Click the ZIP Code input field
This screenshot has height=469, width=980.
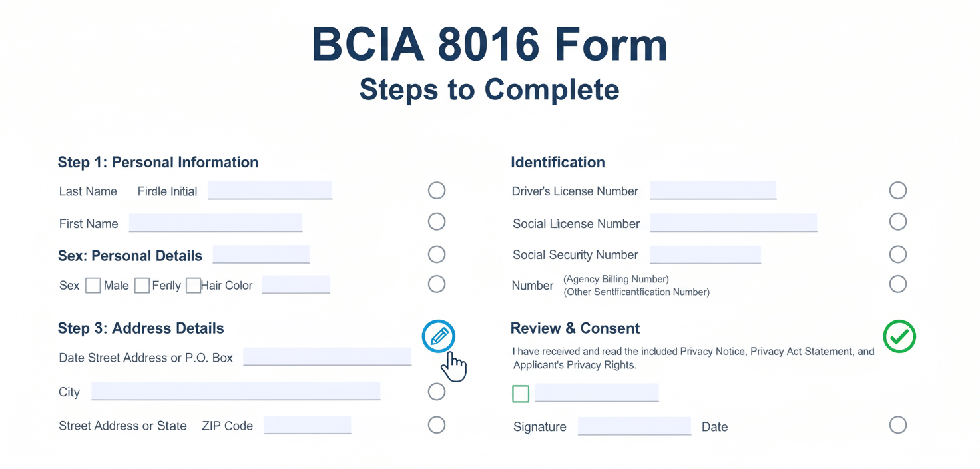[x=307, y=425]
